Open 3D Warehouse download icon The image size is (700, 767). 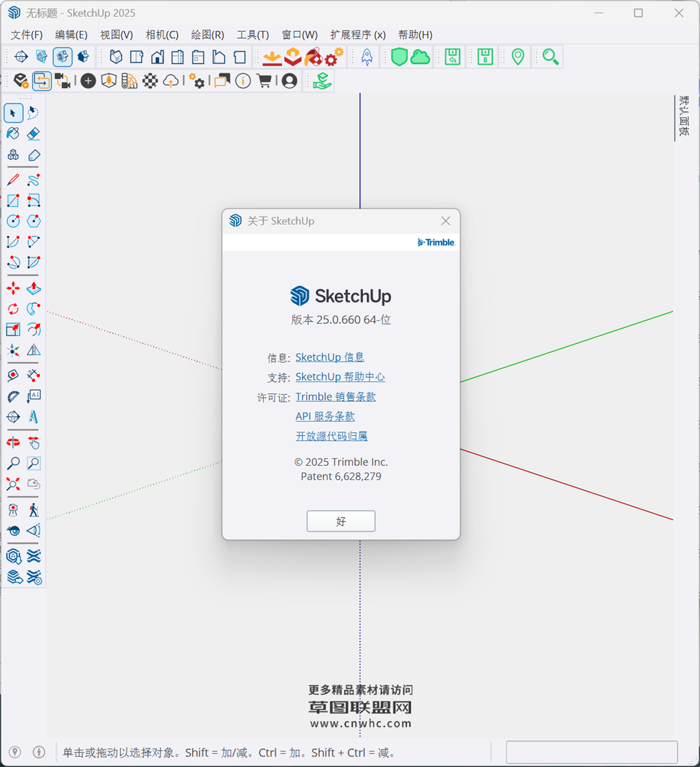point(272,57)
